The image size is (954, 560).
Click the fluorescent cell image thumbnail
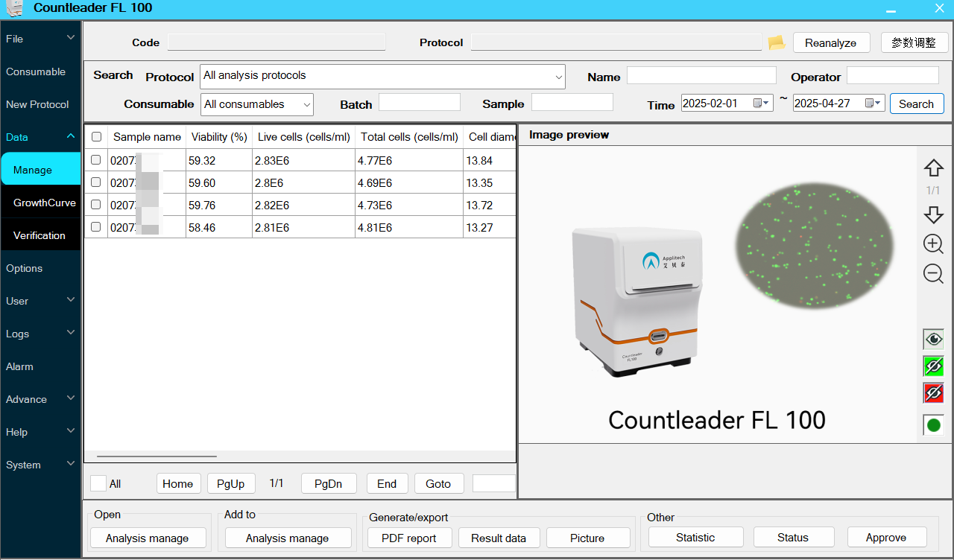click(x=813, y=246)
